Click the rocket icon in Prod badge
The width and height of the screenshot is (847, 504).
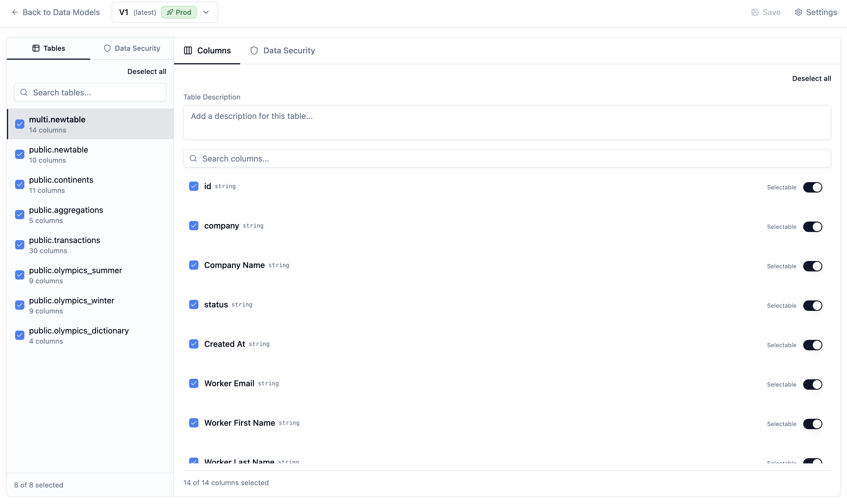[170, 12]
